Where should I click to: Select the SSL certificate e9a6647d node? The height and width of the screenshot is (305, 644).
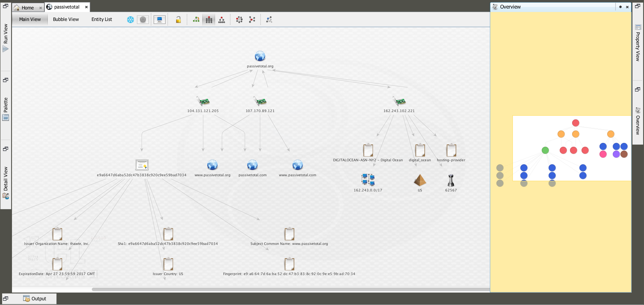(x=142, y=168)
